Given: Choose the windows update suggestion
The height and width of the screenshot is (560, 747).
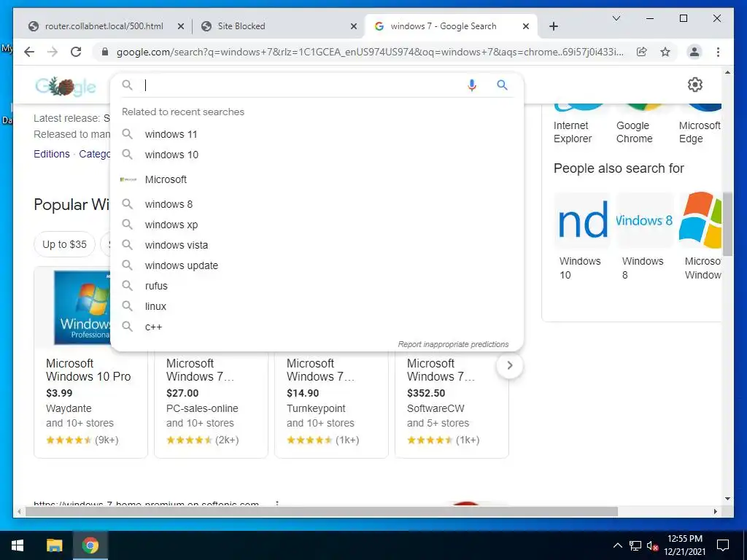Looking at the screenshot, I should click(x=317, y=265).
